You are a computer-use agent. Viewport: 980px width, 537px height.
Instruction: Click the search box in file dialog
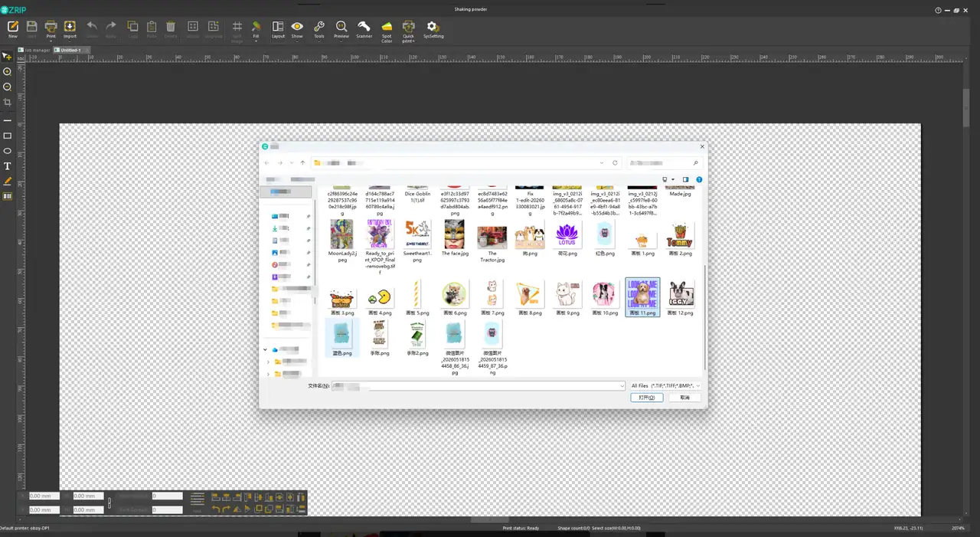click(x=664, y=163)
